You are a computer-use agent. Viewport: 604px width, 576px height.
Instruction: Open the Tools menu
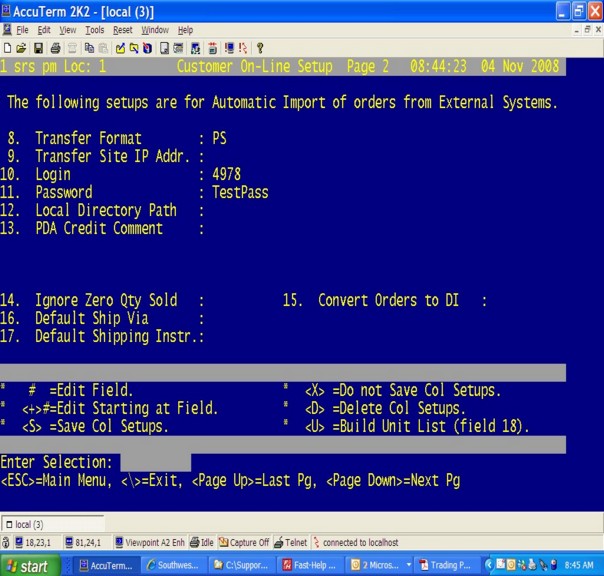tap(94, 30)
